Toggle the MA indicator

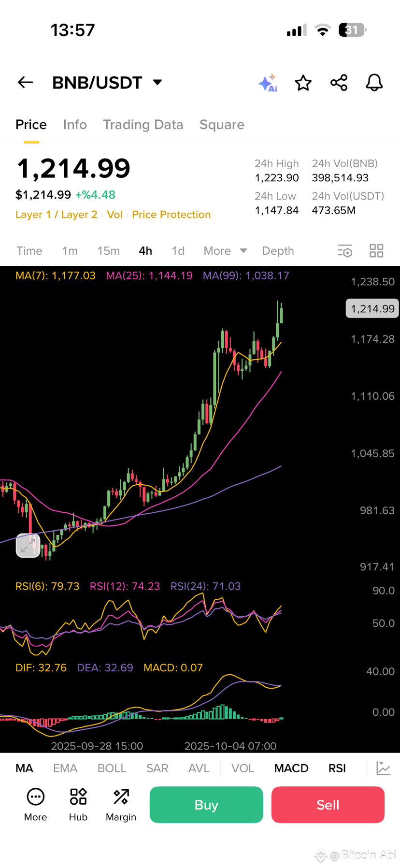[x=24, y=768]
